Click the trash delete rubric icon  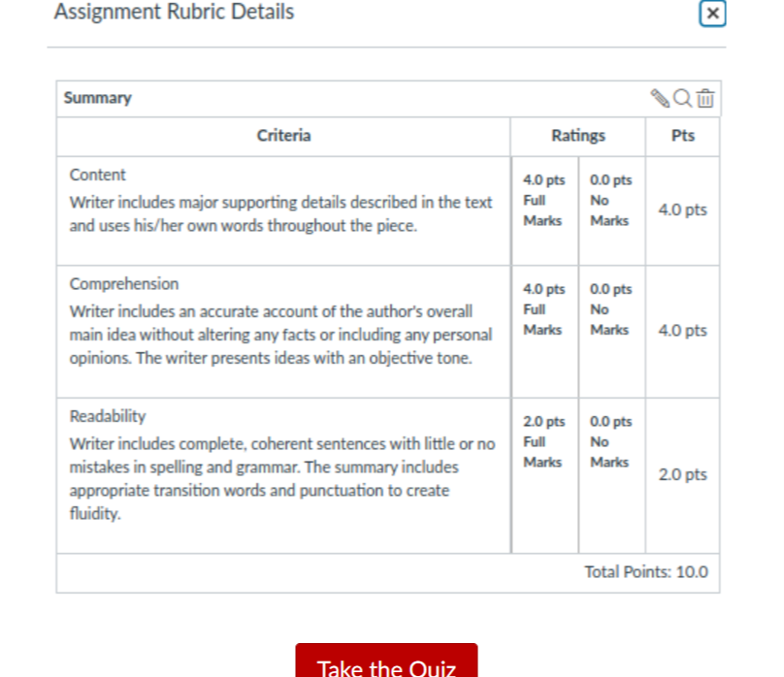click(705, 98)
